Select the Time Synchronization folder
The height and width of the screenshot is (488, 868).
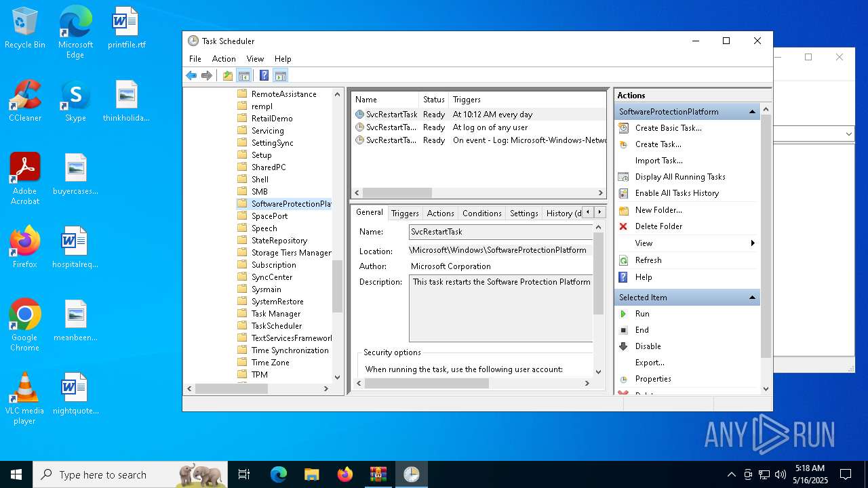[290, 350]
